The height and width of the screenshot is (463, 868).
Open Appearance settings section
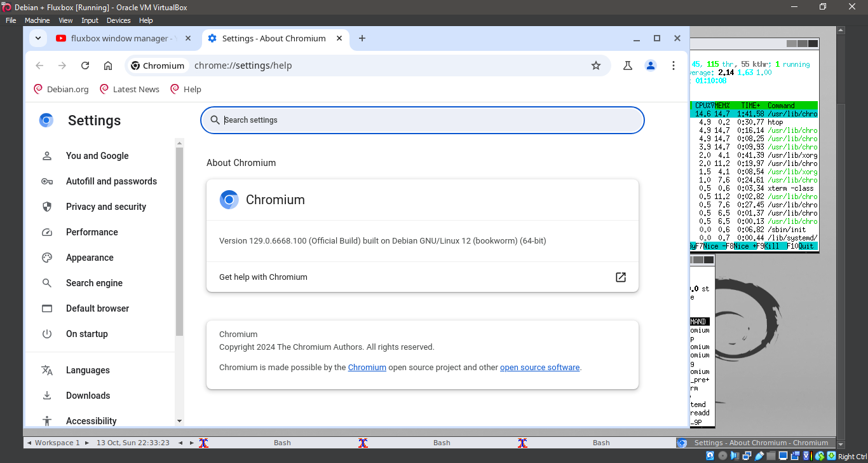[90, 258]
